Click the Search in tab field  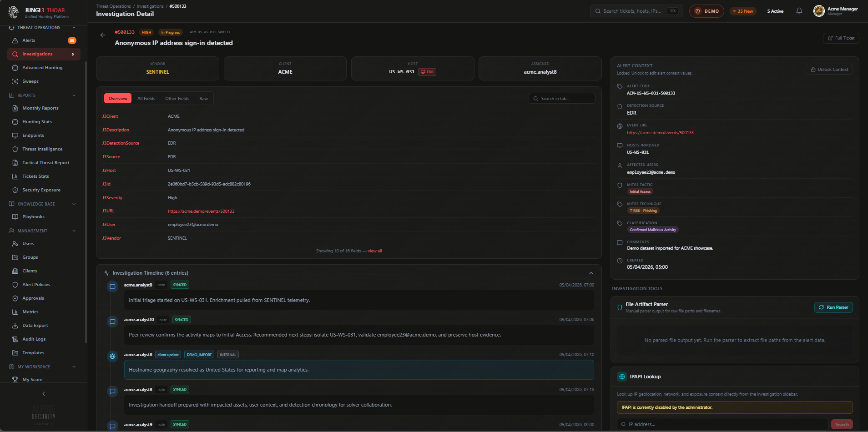[562, 99]
